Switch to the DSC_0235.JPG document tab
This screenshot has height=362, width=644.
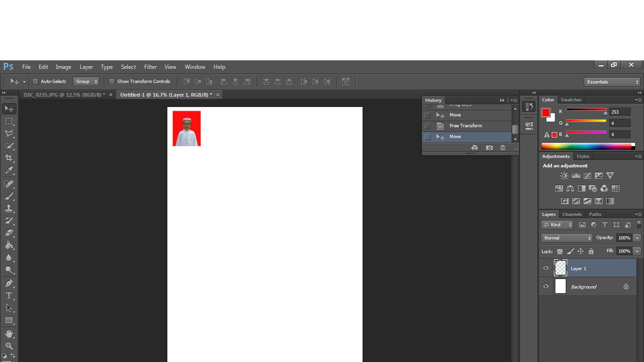tap(64, 95)
